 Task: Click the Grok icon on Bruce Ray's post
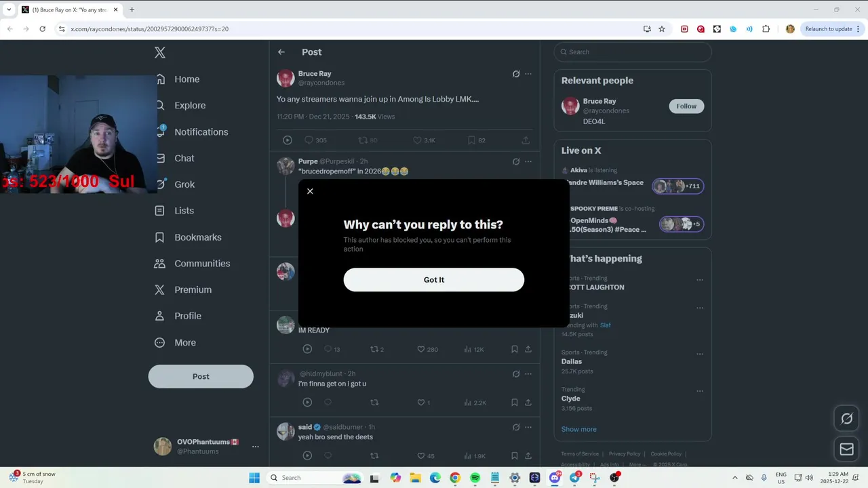click(516, 74)
